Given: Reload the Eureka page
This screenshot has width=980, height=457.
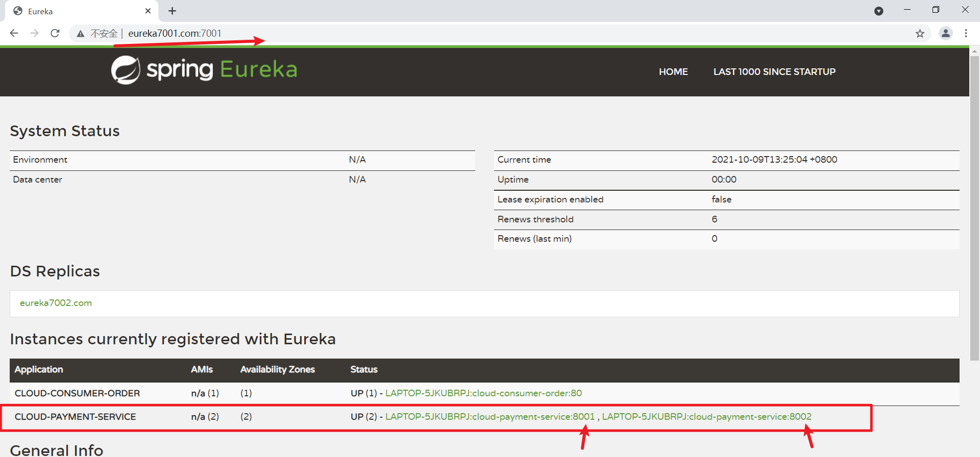Looking at the screenshot, I should (x=55, y=33).
